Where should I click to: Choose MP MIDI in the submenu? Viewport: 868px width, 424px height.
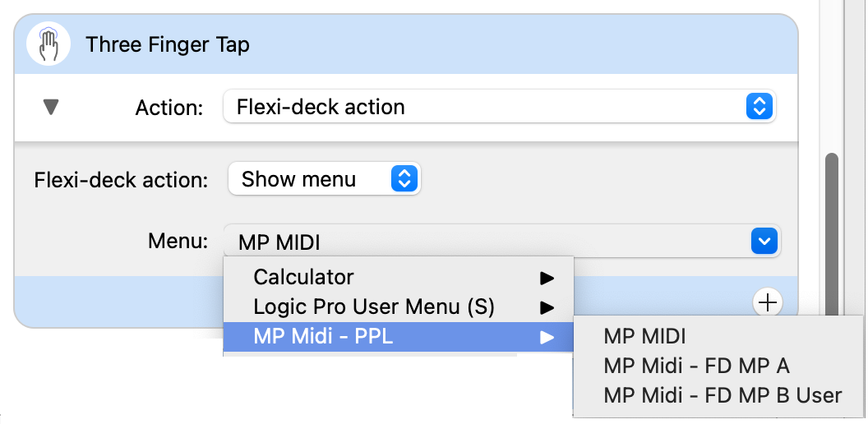(644, 336)
